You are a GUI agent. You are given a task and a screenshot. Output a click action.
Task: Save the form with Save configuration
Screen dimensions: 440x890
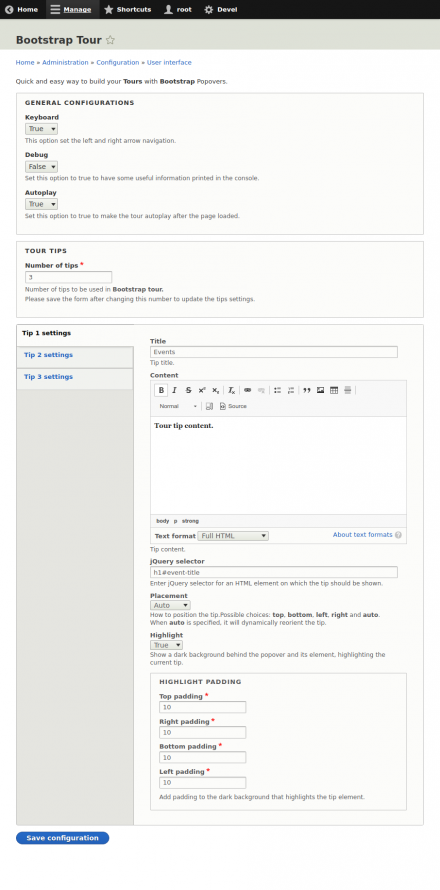(x=62, y=838)
